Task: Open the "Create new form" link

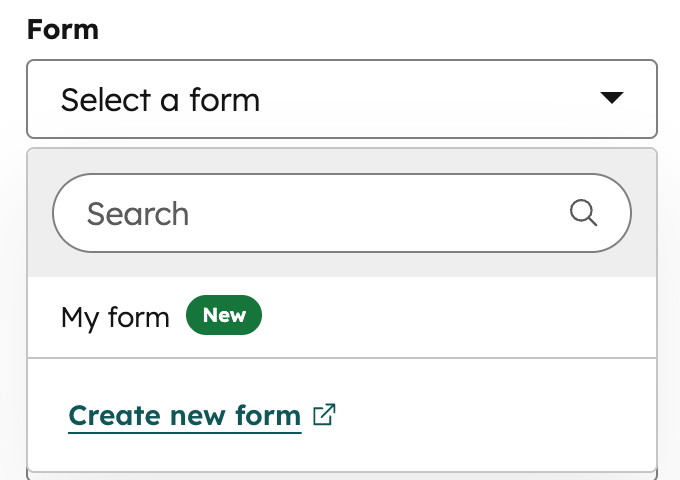Action: coord(185,416)
